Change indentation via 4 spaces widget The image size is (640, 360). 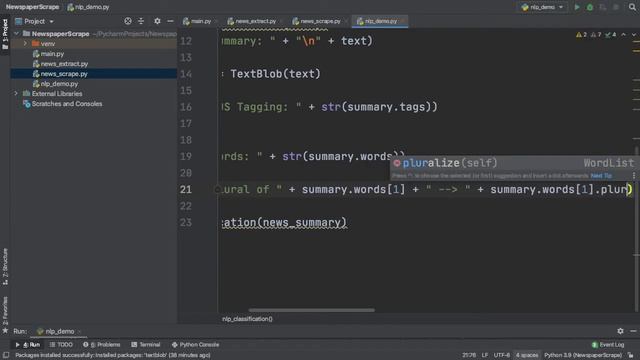tap(527, 355)
